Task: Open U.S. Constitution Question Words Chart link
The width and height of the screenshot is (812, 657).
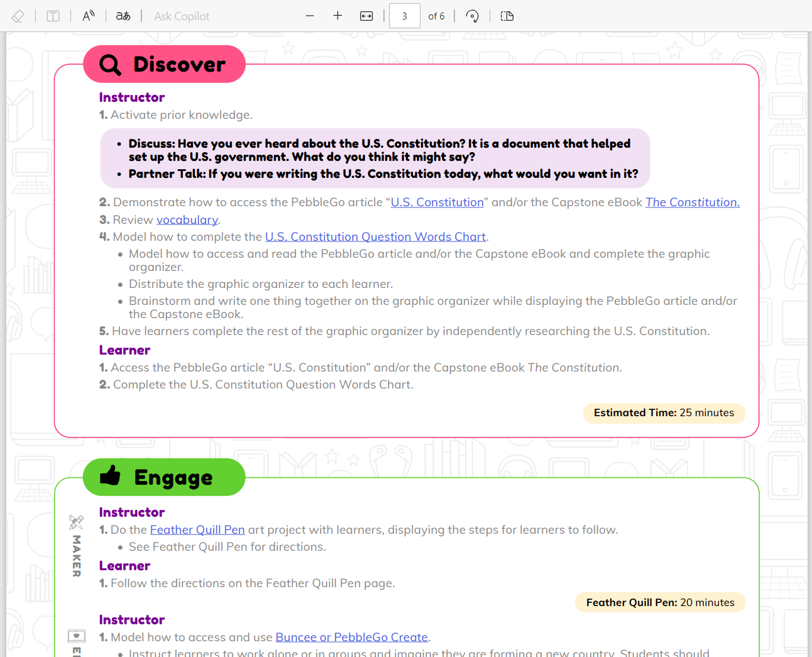Action: pos(376,237)
